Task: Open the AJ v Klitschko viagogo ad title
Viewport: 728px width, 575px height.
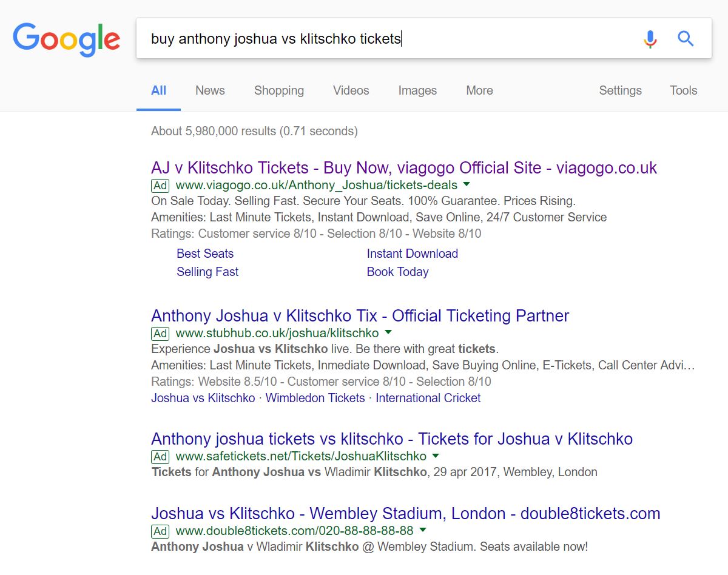Action: [404, 168]
